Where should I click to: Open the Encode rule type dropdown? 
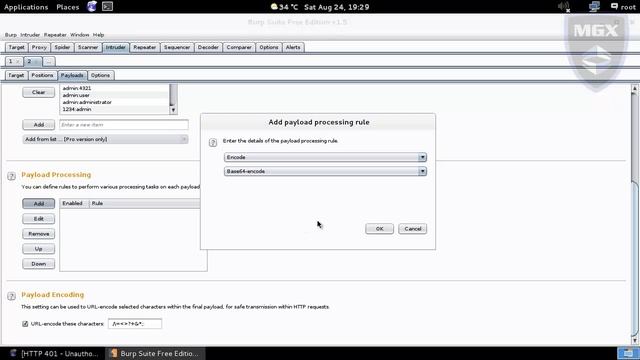coord(325,157)
